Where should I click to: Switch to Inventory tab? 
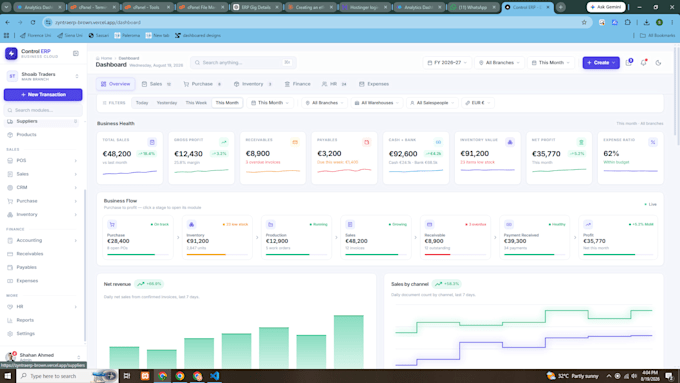252,84
